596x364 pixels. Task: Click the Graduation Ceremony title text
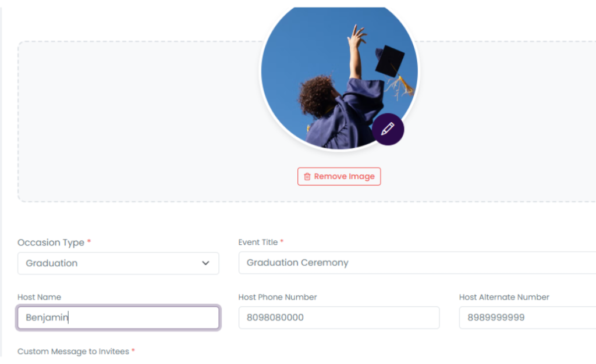click(297, 263)
